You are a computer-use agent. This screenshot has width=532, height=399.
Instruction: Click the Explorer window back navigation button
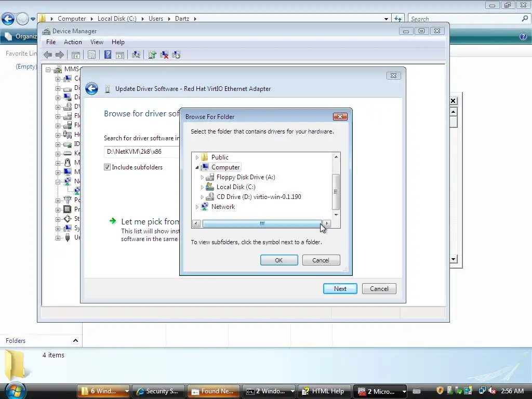(8, 19)
